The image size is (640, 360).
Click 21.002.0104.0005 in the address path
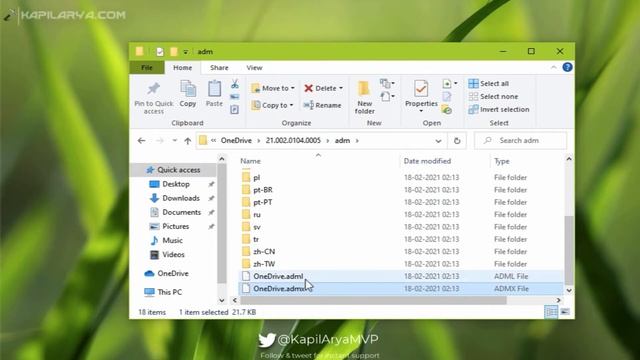pyautogui.click(x=293, y=141)
